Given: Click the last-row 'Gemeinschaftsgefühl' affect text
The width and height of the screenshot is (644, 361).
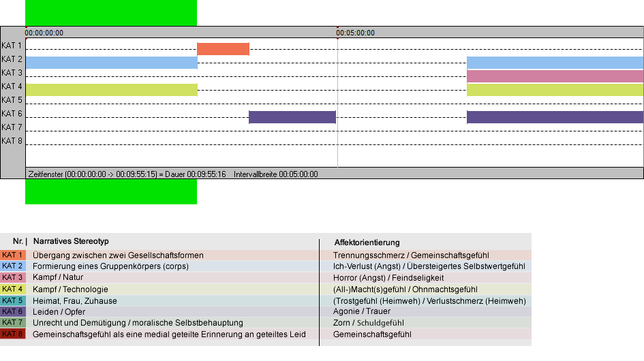Looking at the screenshot, I should click(x=372, y=334).
